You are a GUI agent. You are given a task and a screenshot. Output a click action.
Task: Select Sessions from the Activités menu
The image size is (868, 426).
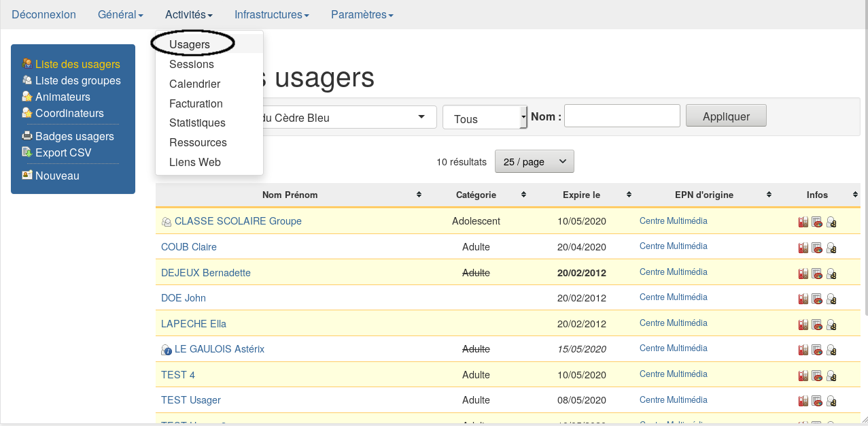[x=192, y=64]
